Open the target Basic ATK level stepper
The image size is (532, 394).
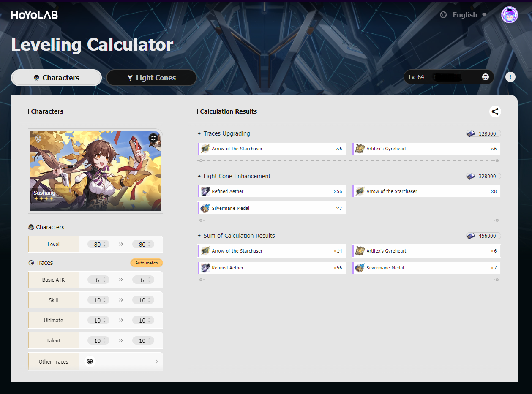tap(143, 280)
